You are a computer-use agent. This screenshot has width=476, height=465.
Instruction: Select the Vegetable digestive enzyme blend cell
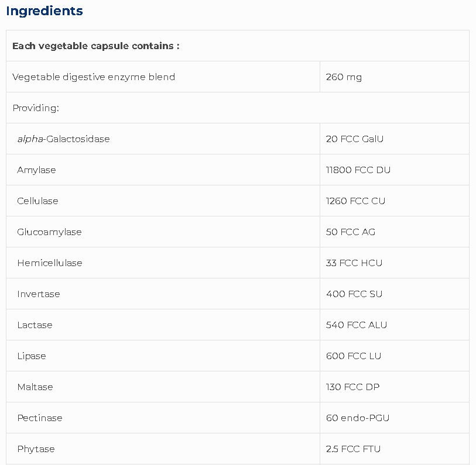94,77
